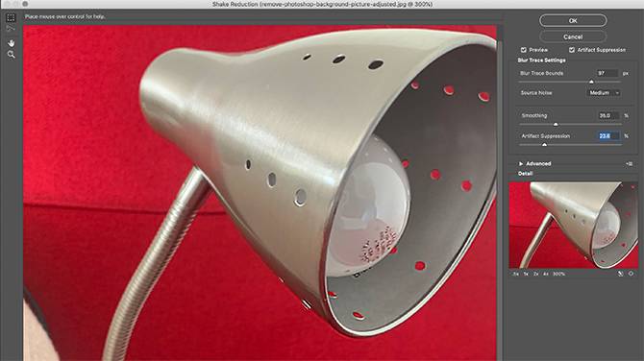Toggle the Preview checkbox
The image size is (644, 361).
tap(524, 50)
